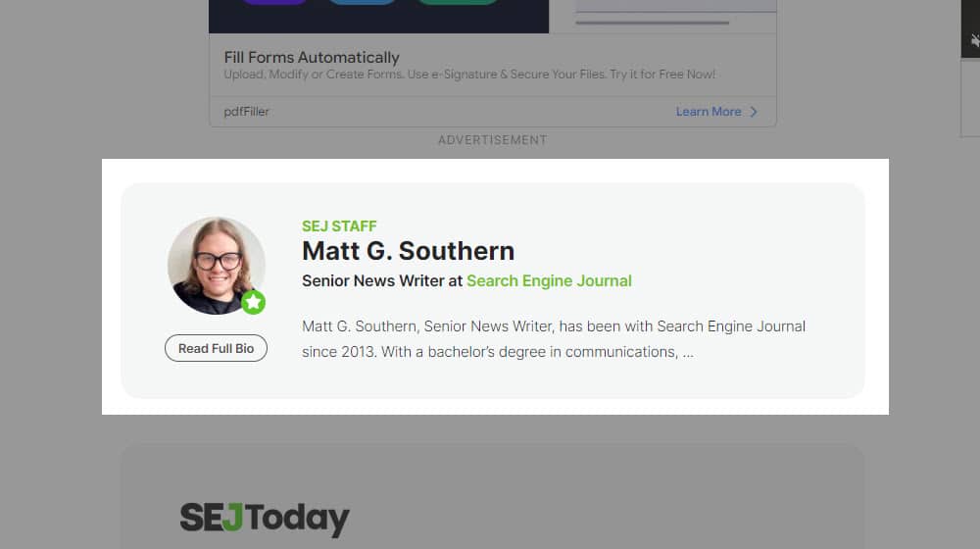The width and height of the screenshot is (980, 549).
Task: Click the ADVERTISEMENT label below the ad
Action: [x=493, y=140]
